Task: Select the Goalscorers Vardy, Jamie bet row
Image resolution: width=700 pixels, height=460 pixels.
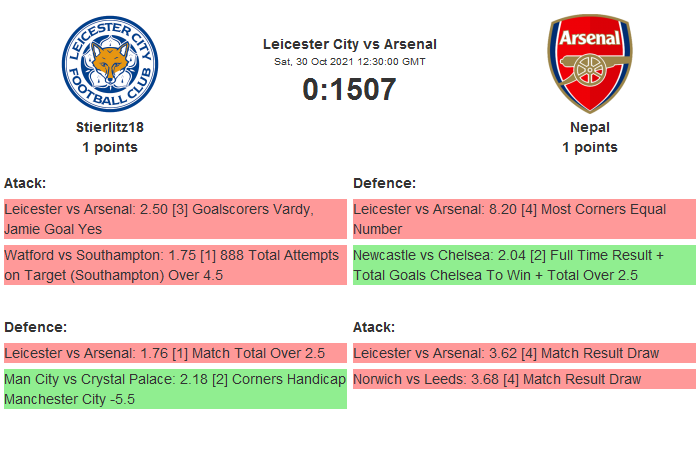Action: coord(175,219)
